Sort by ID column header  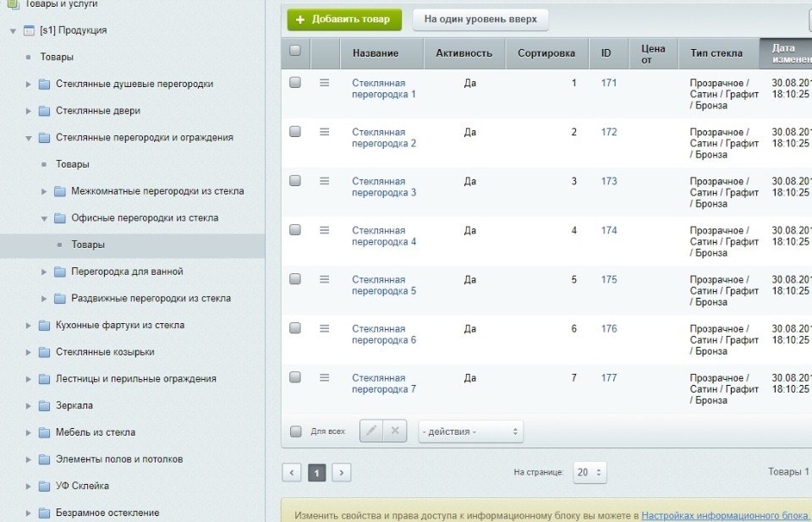(x=608, y=53)
